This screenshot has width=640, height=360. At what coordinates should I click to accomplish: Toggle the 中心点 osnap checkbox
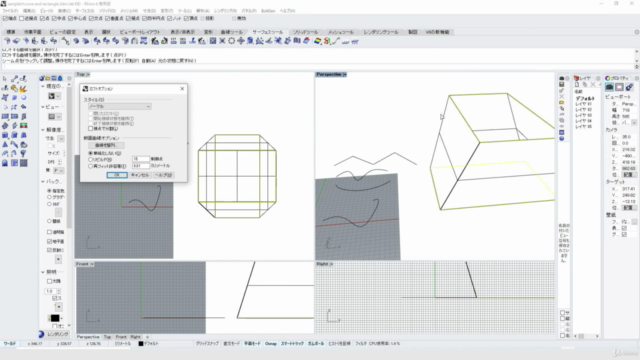(x=70, y=18)
